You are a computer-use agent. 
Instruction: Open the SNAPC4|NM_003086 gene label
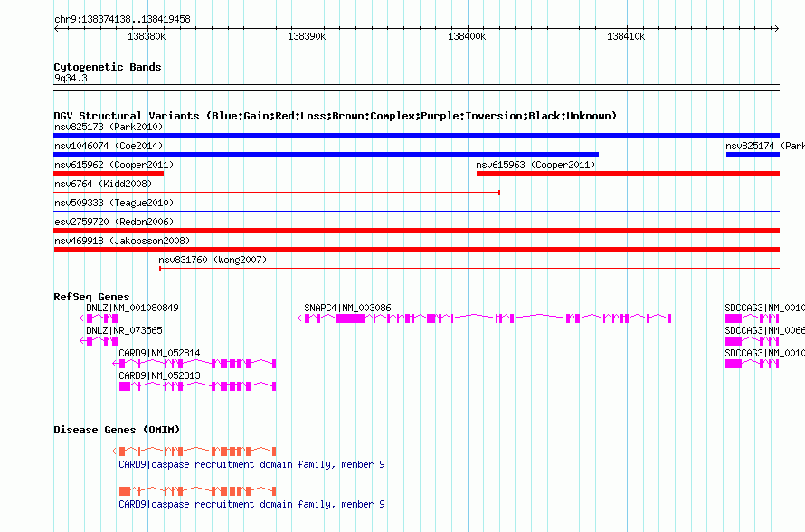pyautogui.click(x=347, y=308)
